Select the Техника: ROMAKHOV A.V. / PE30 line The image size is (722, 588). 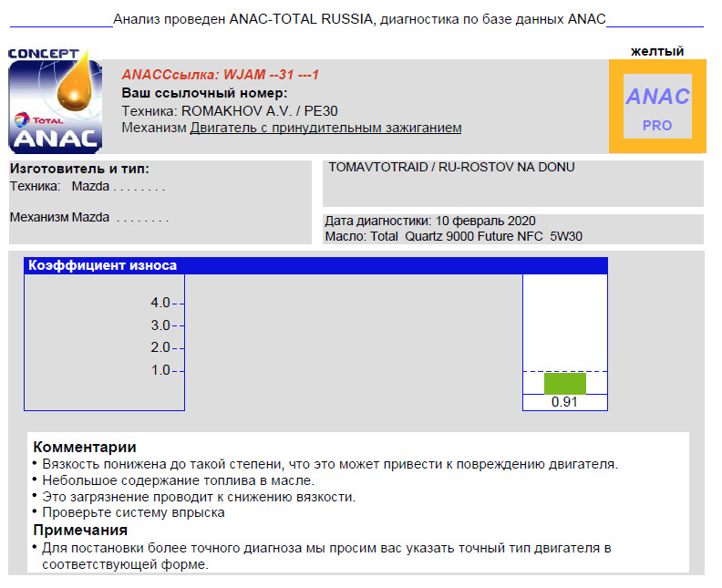coord(230,111)
